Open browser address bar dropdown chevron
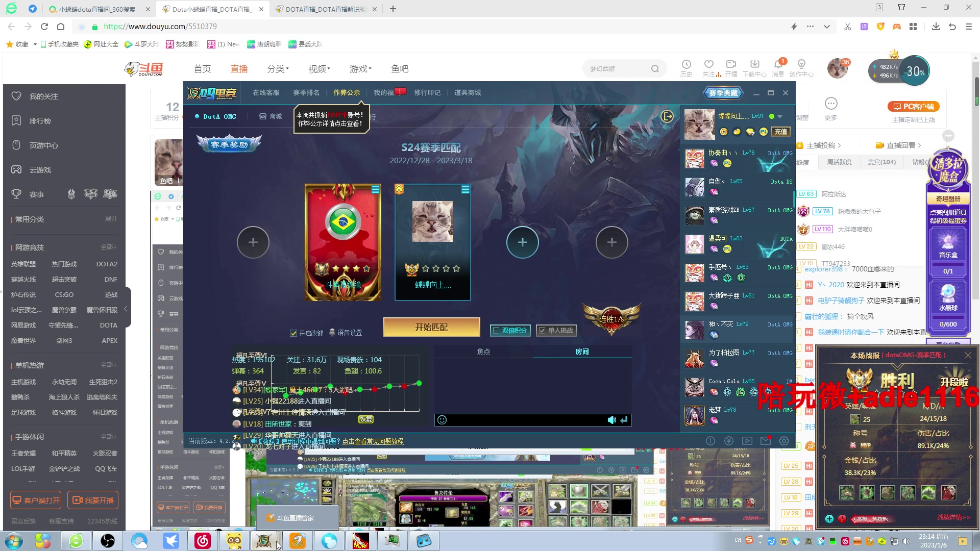The height and width of the screenshot is (551, 980). (x=826, y=27)
